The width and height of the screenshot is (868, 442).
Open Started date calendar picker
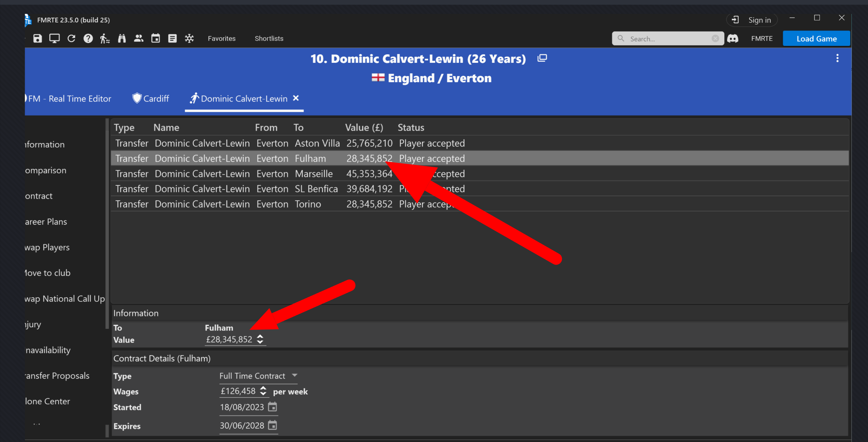pos(272,407)
